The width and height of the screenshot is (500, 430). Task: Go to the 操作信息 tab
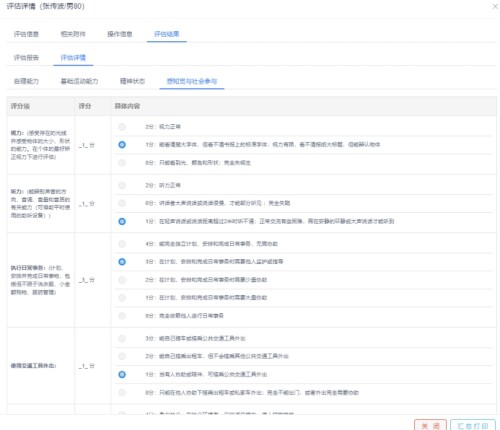tap(120, 34)
